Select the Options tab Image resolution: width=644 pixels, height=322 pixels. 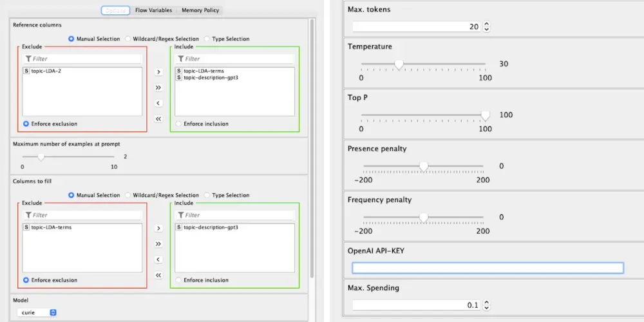click(x=115, y=11)
